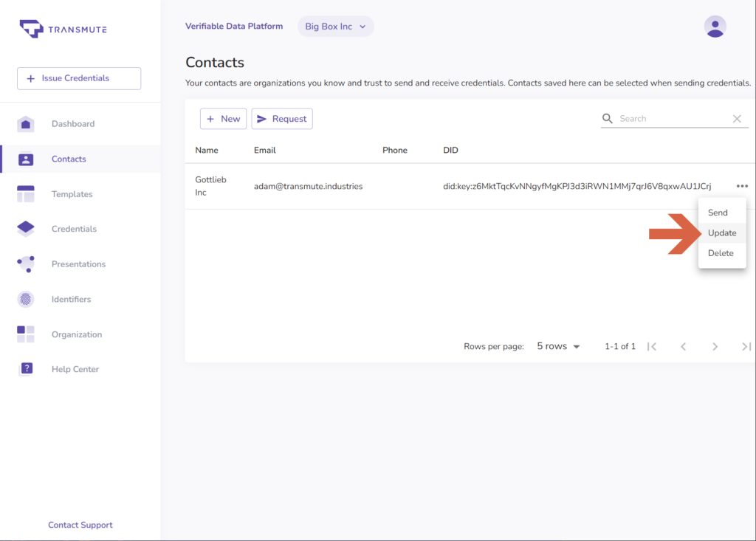
Task: Click the Dashboard home icon
Action: click(x=26, y=124)
